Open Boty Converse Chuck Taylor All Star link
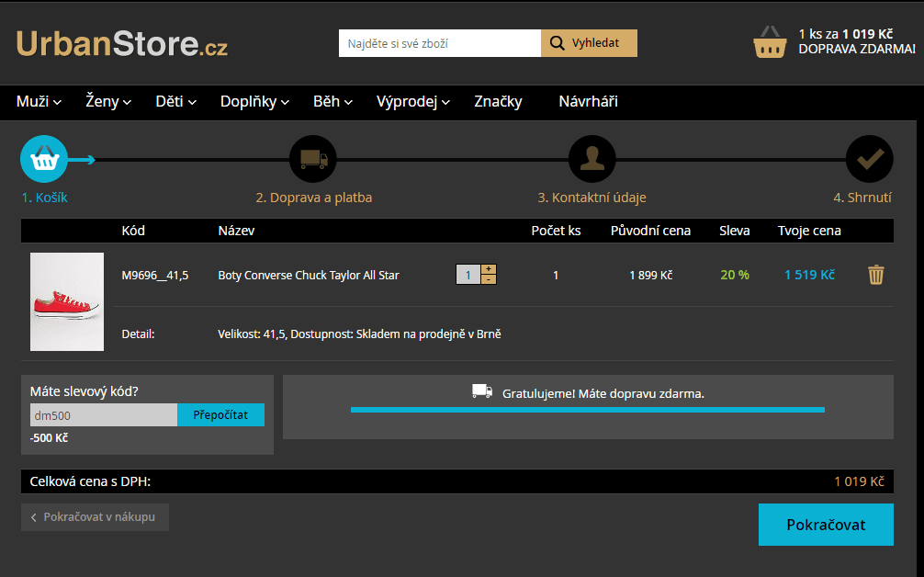 [x=309, y=276]
